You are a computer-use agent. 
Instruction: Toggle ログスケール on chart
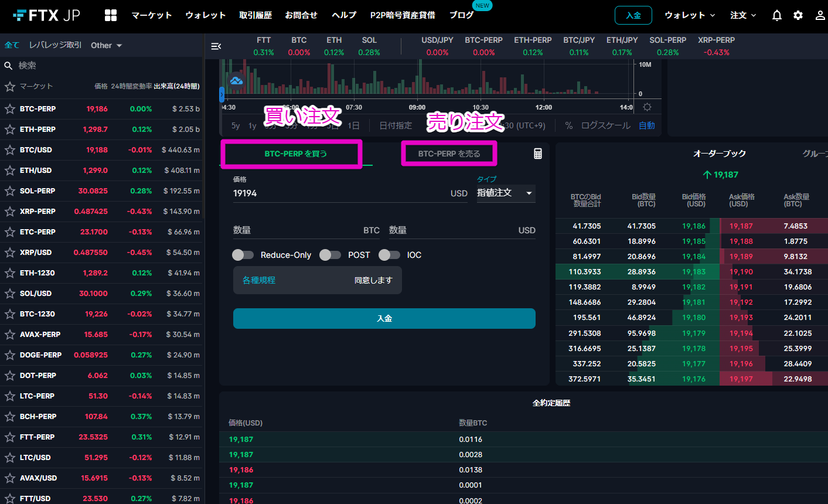(606, 125)
